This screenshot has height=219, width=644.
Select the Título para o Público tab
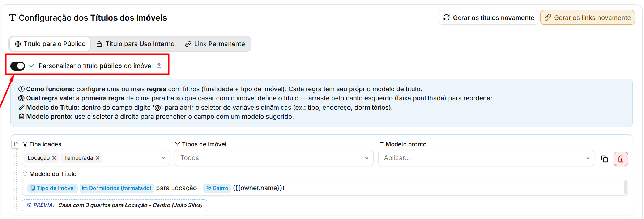(x=50, y=44)
